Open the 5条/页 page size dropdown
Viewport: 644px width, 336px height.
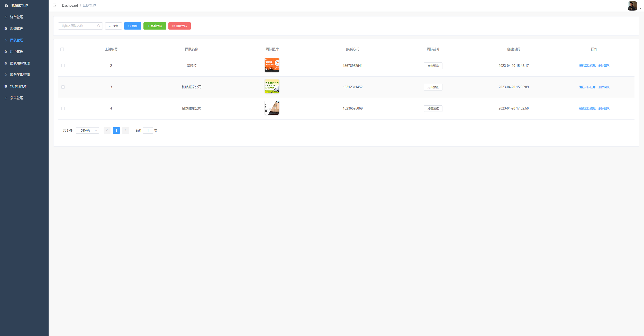[x=87, y=131]
